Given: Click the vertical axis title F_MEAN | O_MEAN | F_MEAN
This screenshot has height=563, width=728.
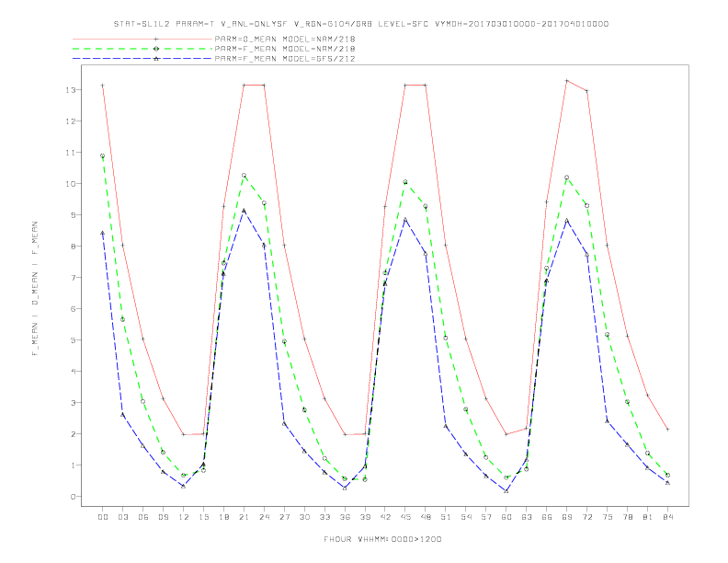Looking at the screenshot, I should pyautogui.click(x=35, y=289).
